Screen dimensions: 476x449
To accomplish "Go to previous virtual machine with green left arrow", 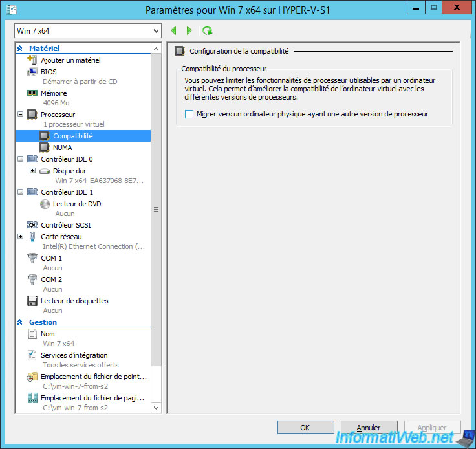I will (173, 30).
